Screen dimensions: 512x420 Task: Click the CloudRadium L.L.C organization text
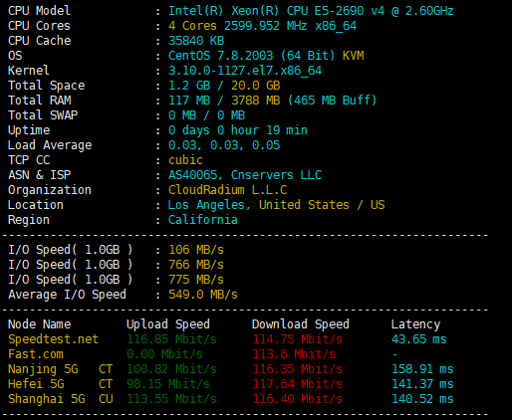coord(228,190)
